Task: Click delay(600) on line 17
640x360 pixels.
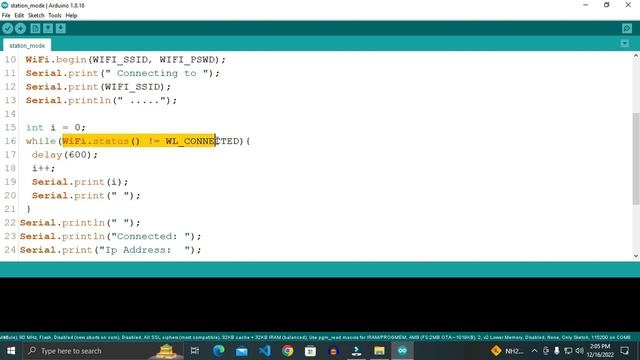Action: (x=64, y=155)
